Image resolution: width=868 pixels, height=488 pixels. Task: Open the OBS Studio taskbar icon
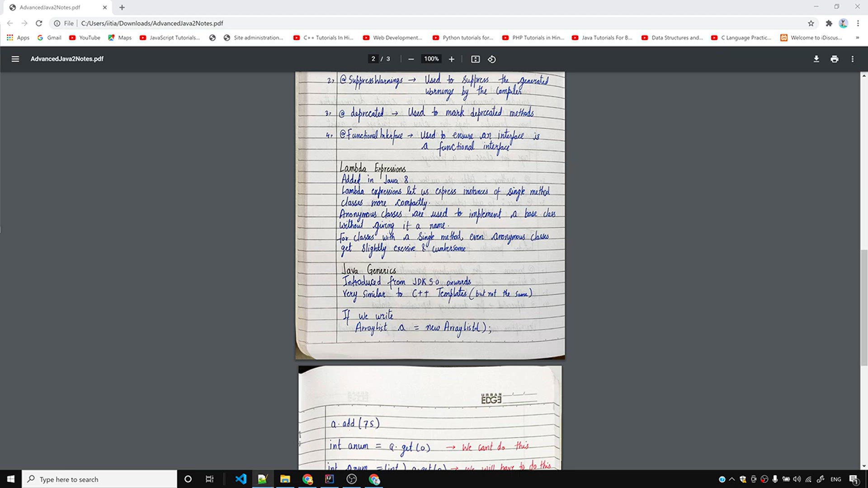352,479
